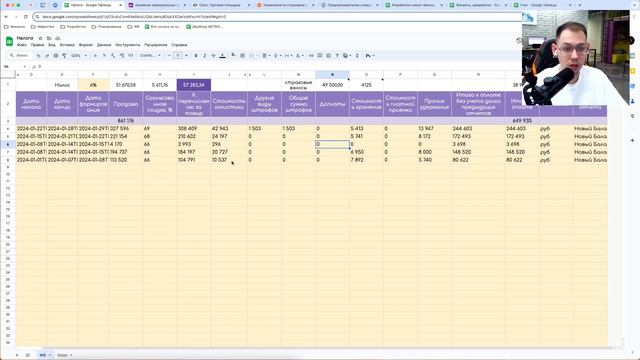
Task: Select the Налог label cell
Action: (x=62, y=85)
